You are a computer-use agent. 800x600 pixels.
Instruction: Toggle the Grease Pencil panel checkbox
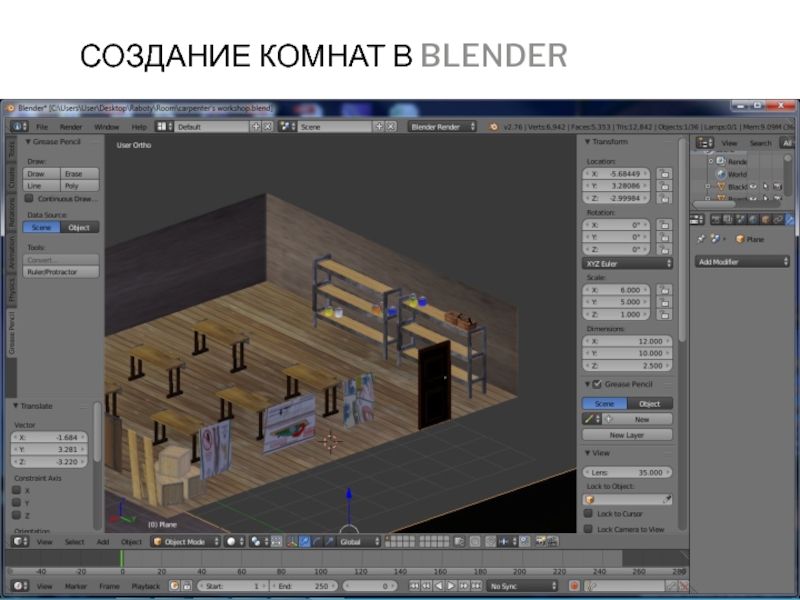coord(597,384)
